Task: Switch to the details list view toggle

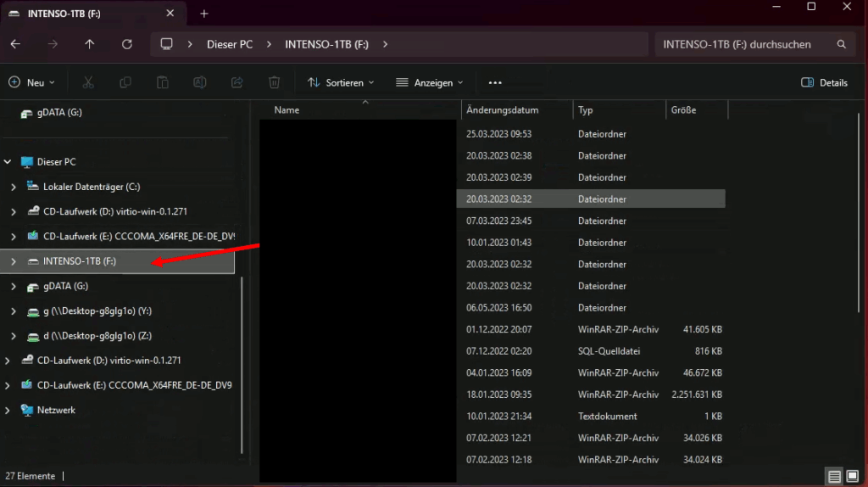Action: 834,476
